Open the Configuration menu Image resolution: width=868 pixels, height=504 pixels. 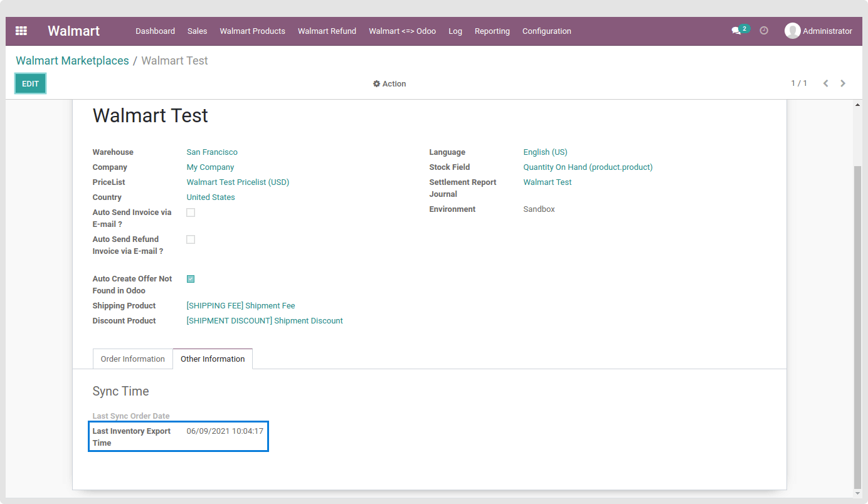(x=547, y=31)
